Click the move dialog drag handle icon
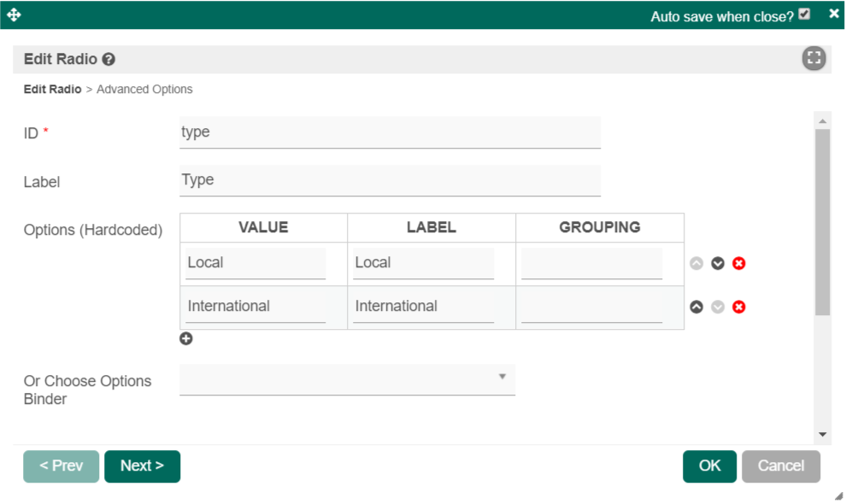 14,15
